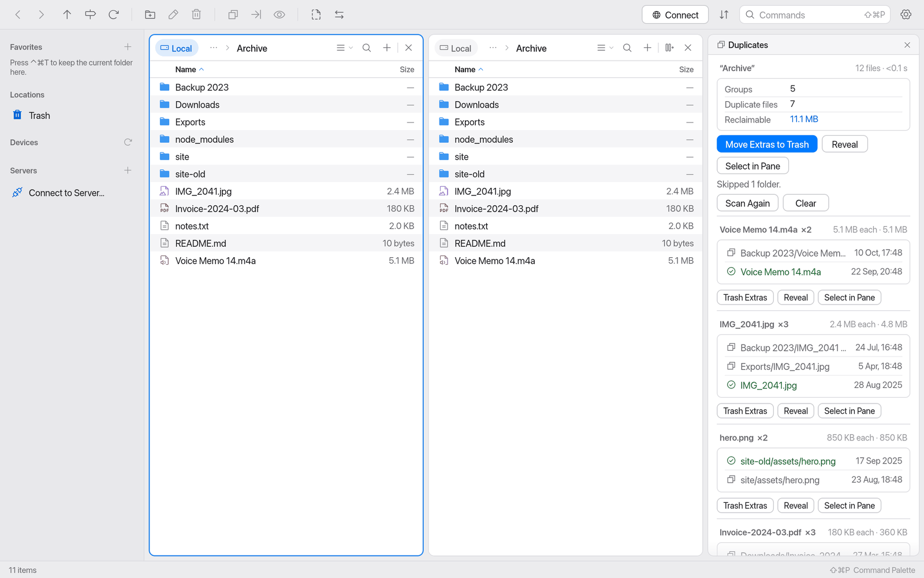The image size is (924, 578).
Task: Open the left pane view options dropdown
Action: (x=344, y=48)
